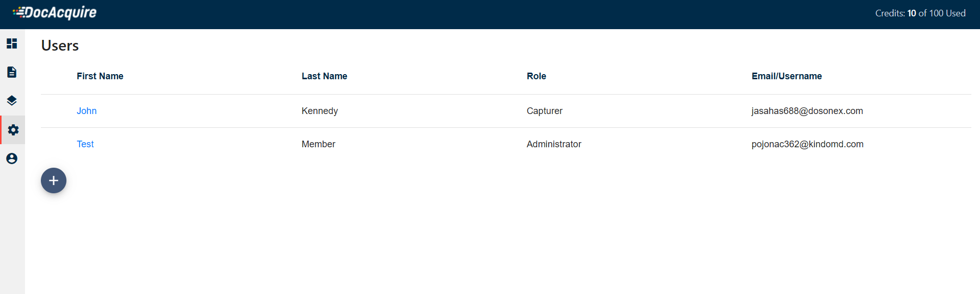Click email jasahas688@dosonex.com
Viewport: 980px width, 294px height.
tap(807, 111)
